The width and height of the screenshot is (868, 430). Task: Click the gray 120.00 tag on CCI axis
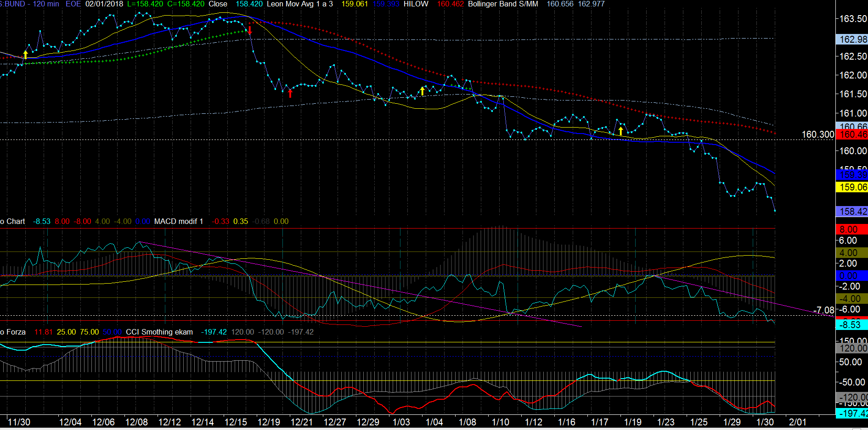point(852,348)
